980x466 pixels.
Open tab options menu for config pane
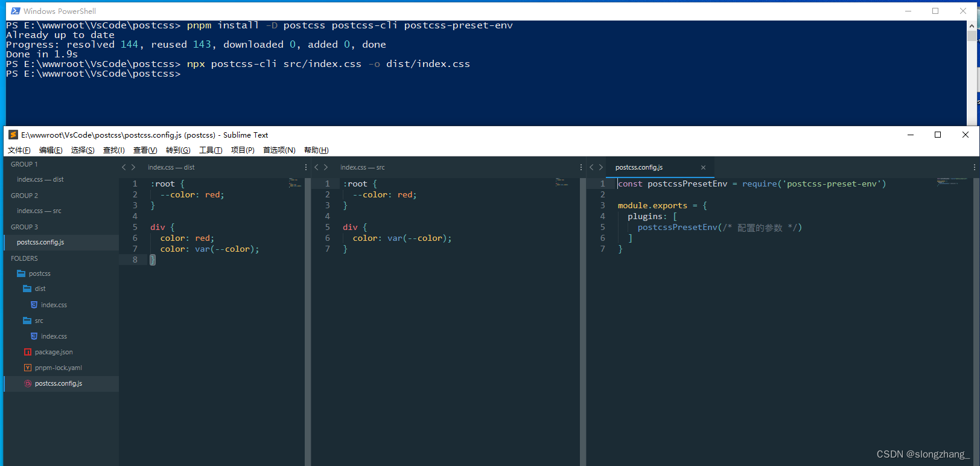(975, 167)
